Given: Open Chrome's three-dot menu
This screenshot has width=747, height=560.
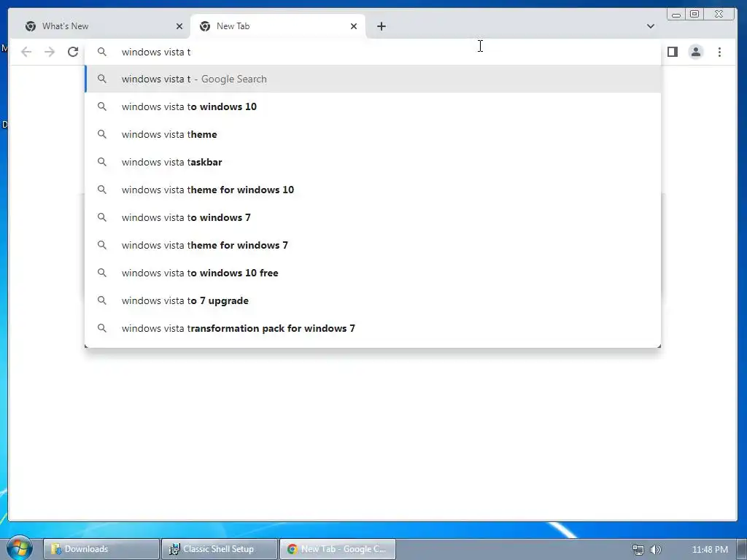Looking at the screenshot, I should 719,52.
